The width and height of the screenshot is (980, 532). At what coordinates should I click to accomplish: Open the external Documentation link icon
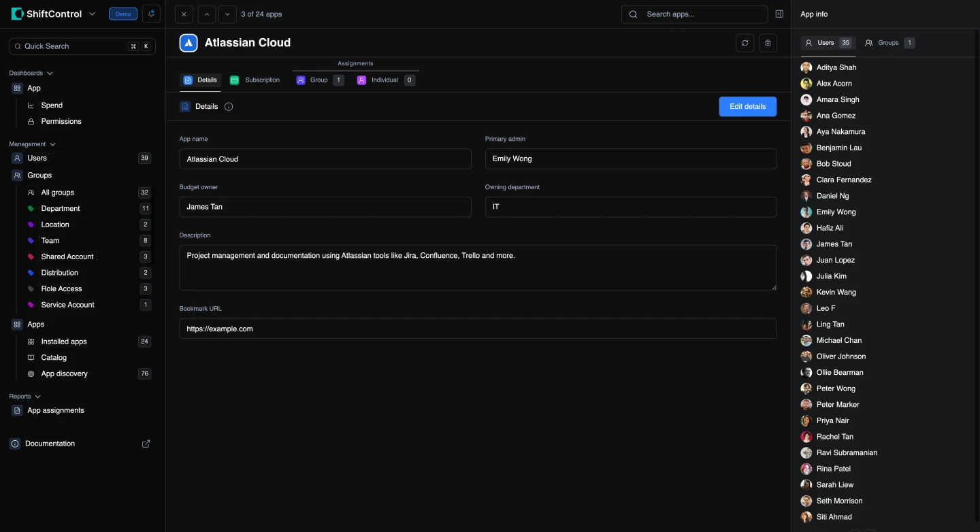[146, 444]
